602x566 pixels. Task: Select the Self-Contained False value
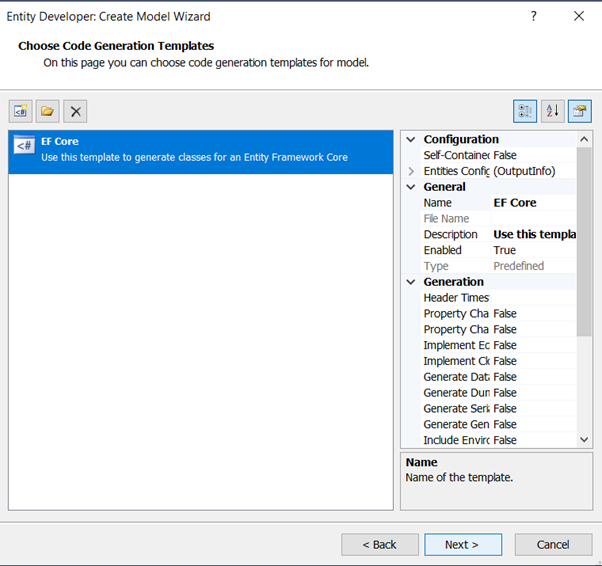click(x=533, y=155)
